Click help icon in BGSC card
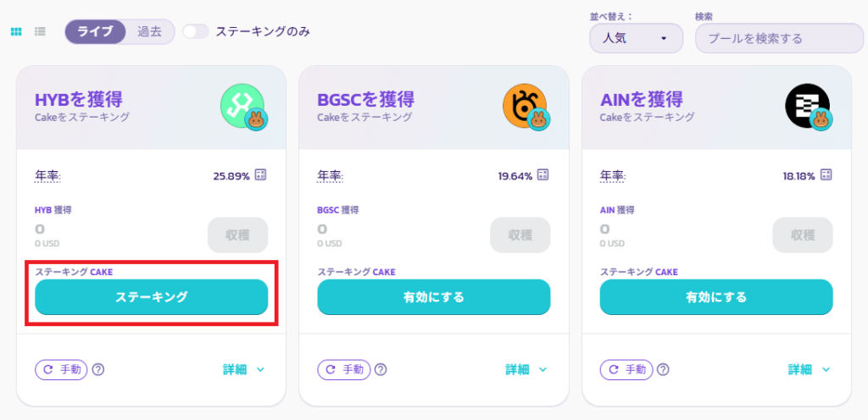 (x=381, y=369)
